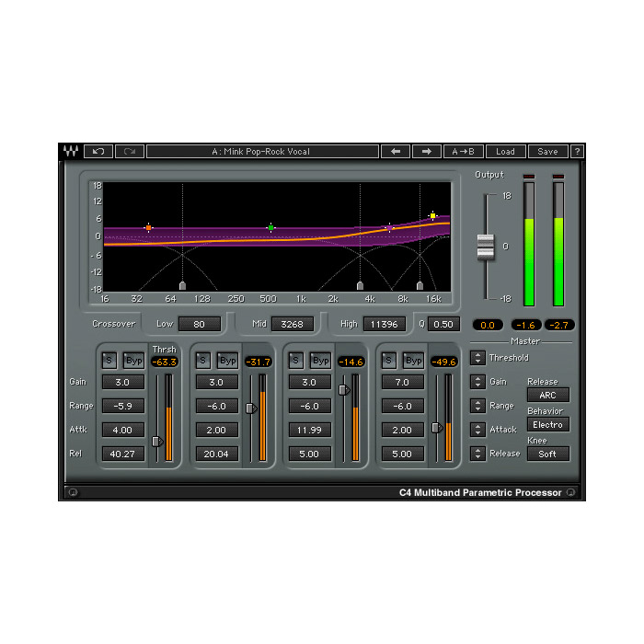Solo band 2 with its S button
The width and height of the screenshot is (644, 644).
point(203,361)
